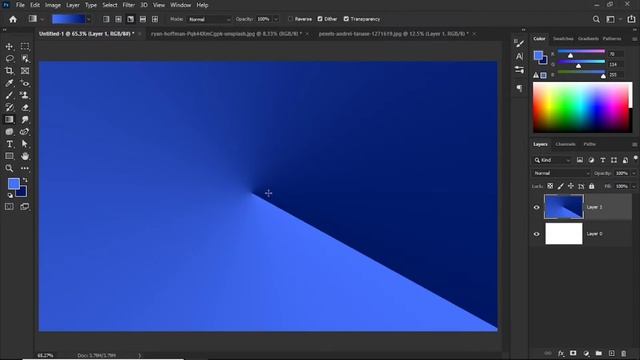Click the gradient preview bar in options
Image resolution: width=640 pixels, height=360 pixels.
click(x=69, y=19)
